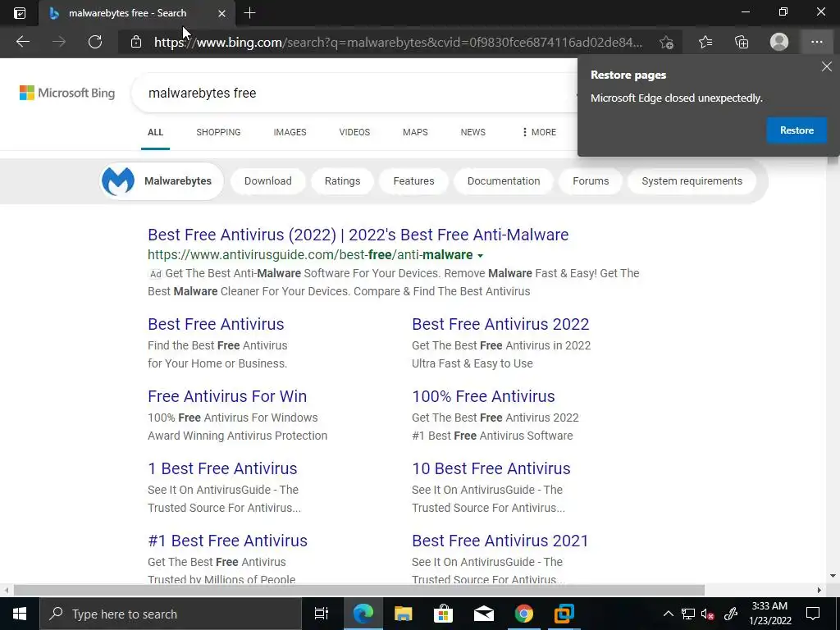
Task: Click the vertical scrollbar down arrow
Action: pos(833,576)
